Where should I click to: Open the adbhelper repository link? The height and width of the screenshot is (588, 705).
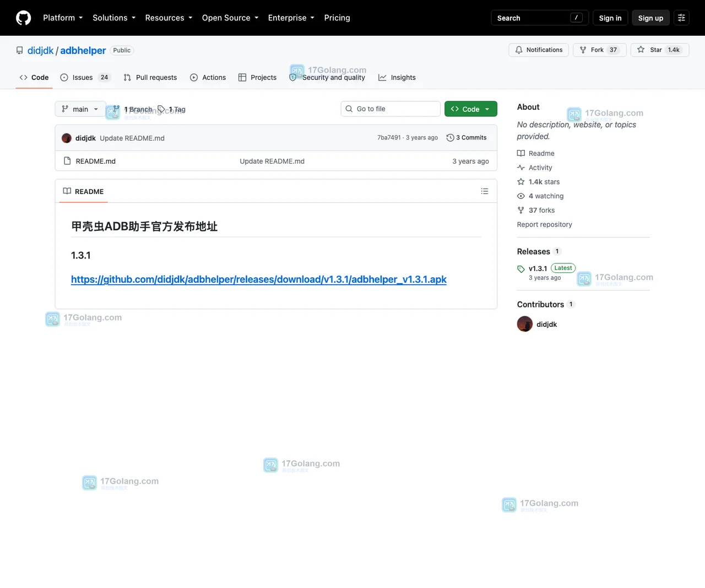pos(83,50)
